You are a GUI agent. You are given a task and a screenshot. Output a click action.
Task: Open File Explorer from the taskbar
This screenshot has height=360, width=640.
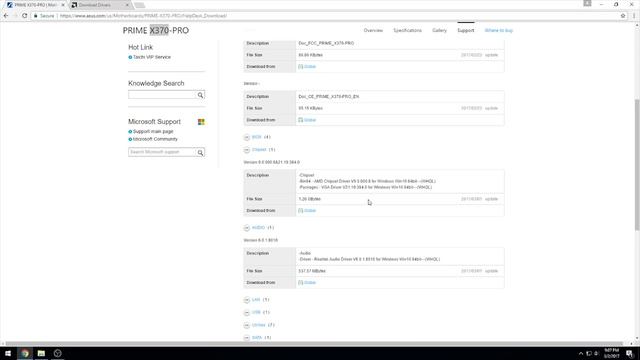coord(41,353)
